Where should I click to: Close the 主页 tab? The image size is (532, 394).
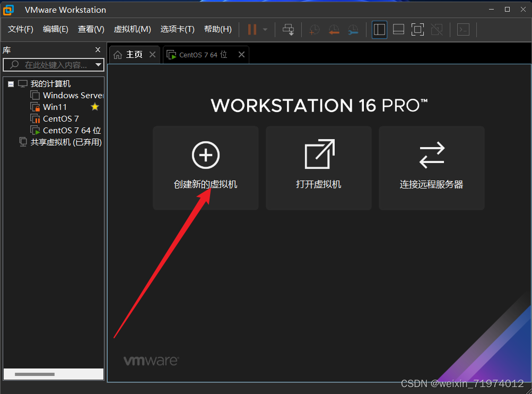[153, 54]
